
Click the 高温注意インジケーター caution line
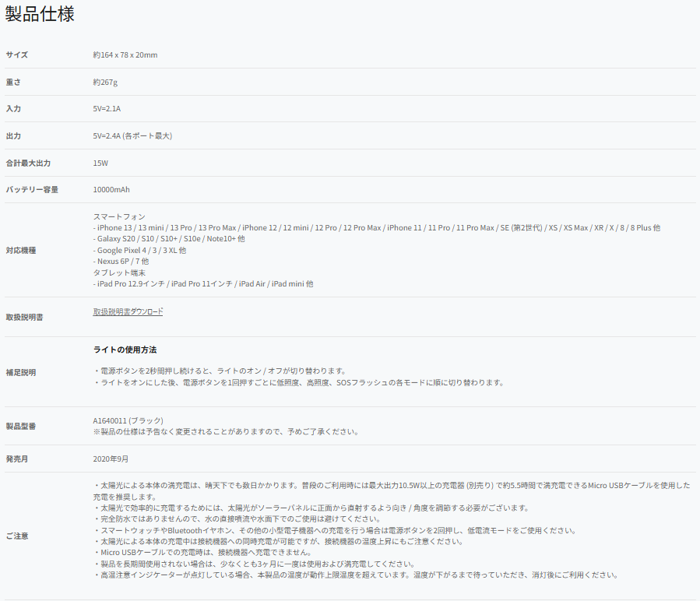coord(356,575)
